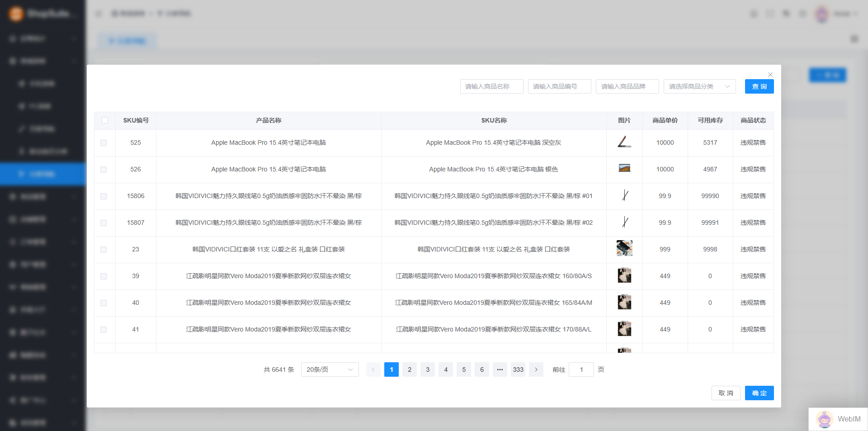The width and height of the screenshot is (868, 431).
Task: Focus the product name search field
Action: [x=491, y=86]
